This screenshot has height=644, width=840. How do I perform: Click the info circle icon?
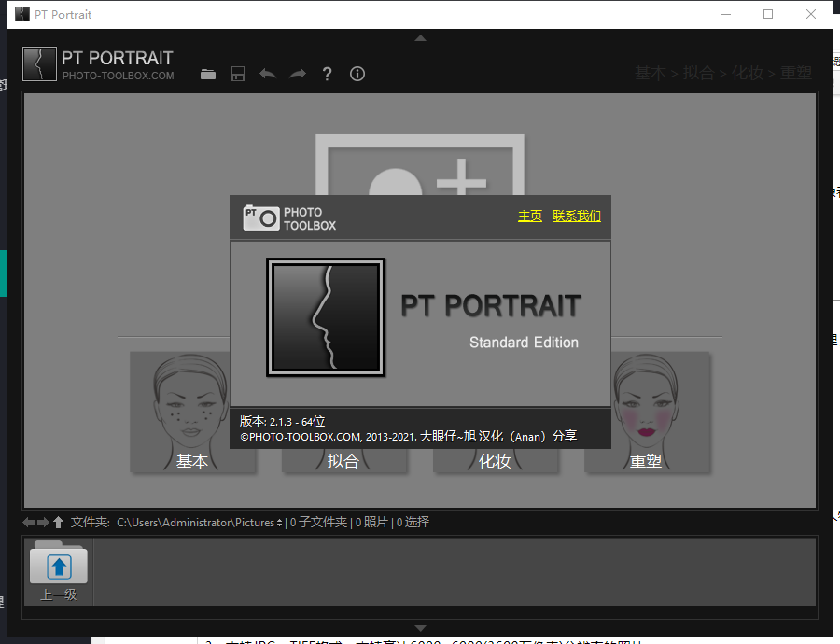tap(357, 75)
